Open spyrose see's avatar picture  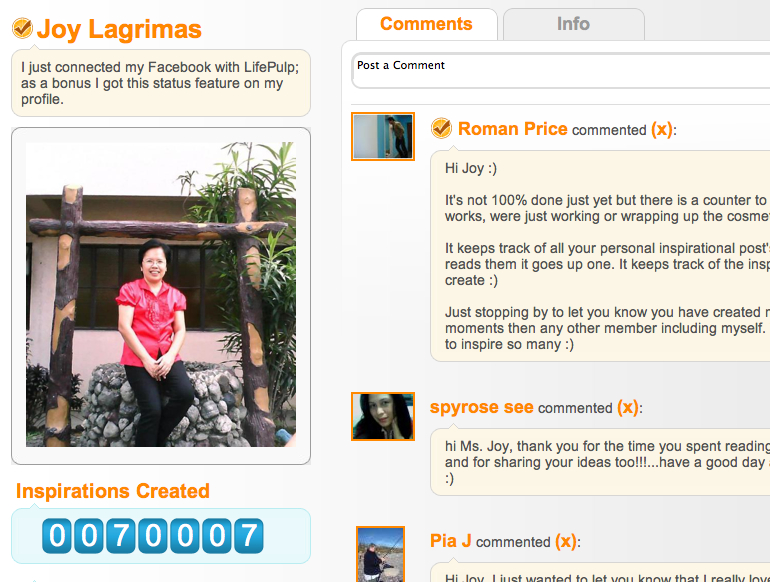pyautogui.click(x=383, y=416)
